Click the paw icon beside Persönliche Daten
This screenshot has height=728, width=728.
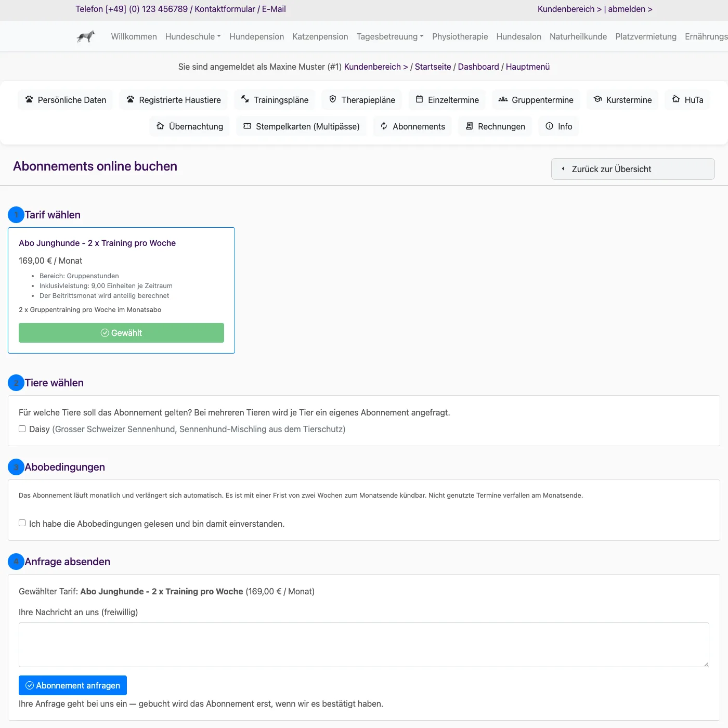[x=29, y=99]
